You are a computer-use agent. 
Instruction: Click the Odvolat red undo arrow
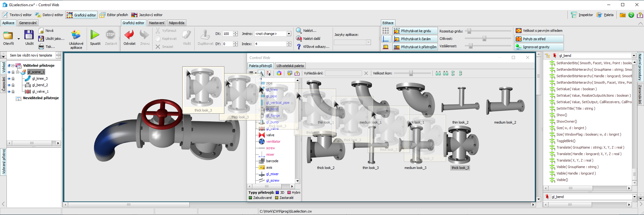[129, 35]
